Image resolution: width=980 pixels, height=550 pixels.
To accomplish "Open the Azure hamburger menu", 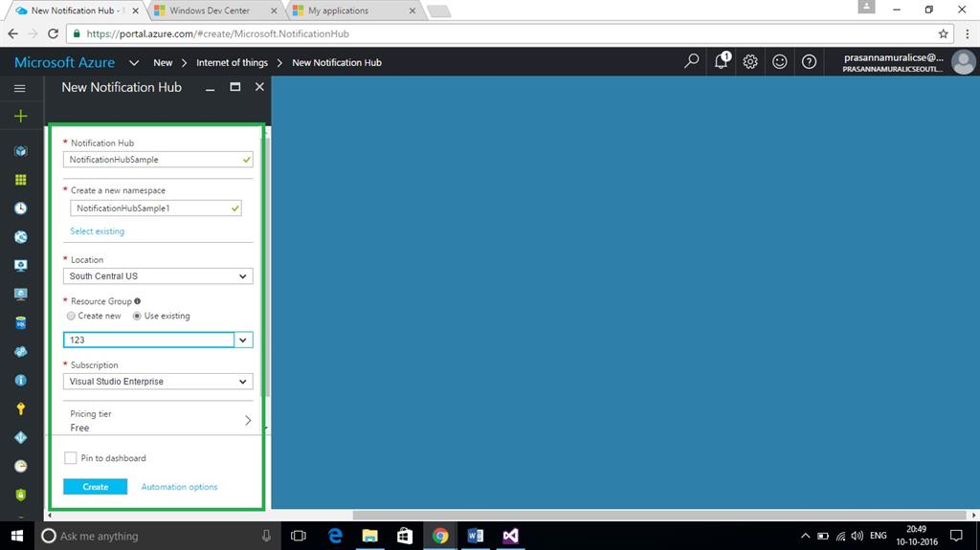I will pyautogui.click(x=20, y=88).
